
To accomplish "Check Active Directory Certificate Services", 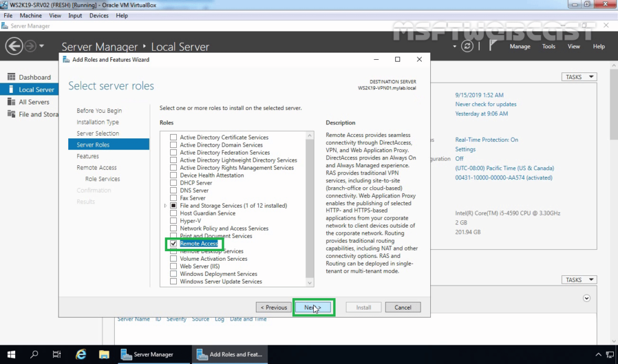I will 173,137.
